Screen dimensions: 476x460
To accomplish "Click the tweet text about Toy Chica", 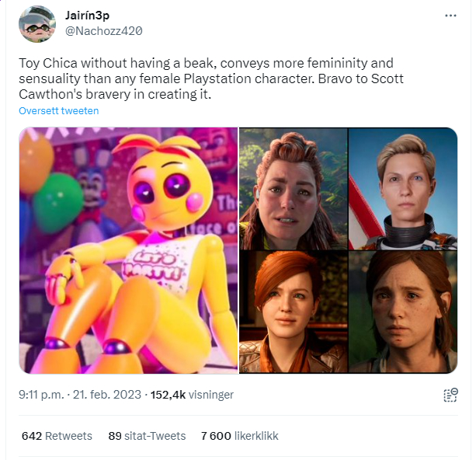I will [211, 78].
